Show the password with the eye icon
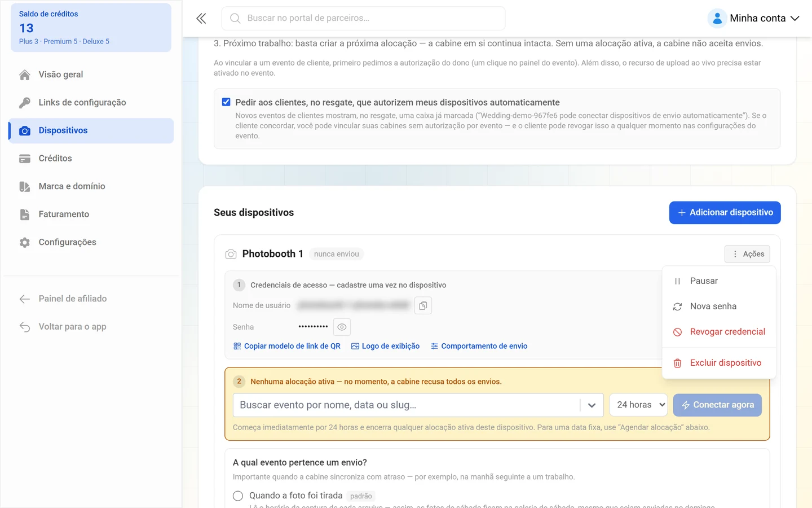The height and width of the screenshot is (508, 812). pos(342,327)
